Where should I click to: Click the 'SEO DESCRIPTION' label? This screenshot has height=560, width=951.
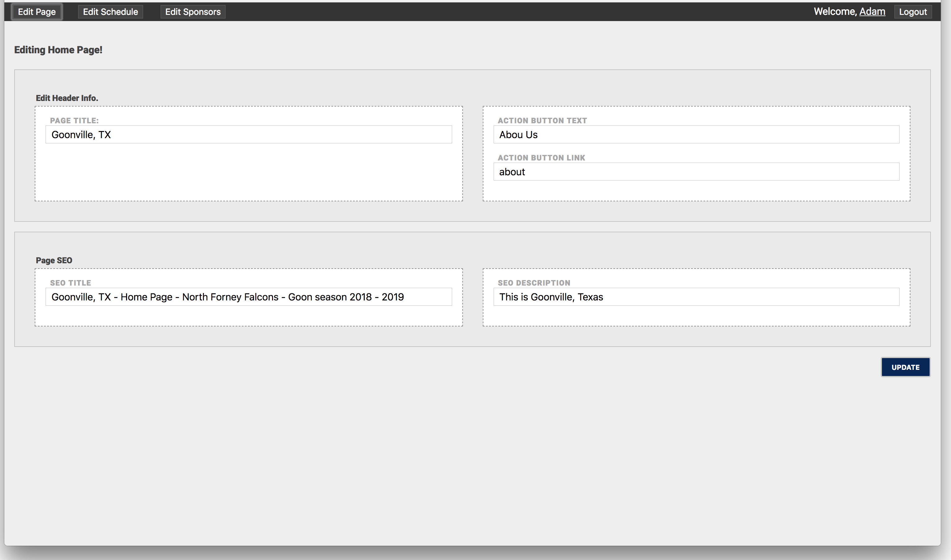pos(534,283)
